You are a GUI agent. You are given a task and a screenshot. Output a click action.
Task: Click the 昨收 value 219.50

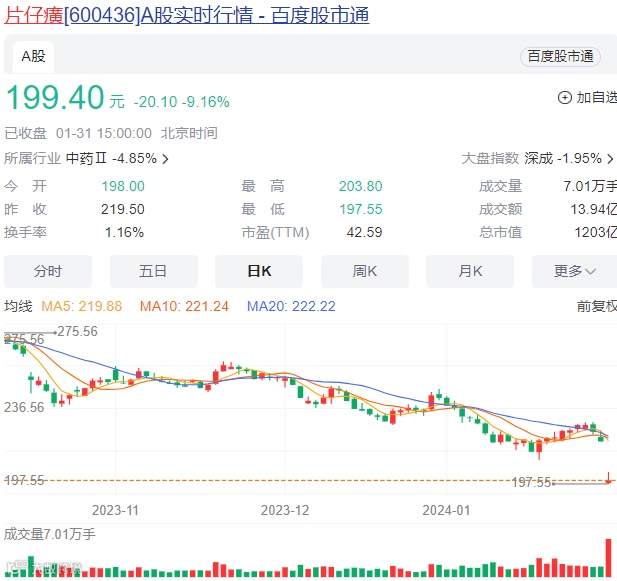point(123,209)
